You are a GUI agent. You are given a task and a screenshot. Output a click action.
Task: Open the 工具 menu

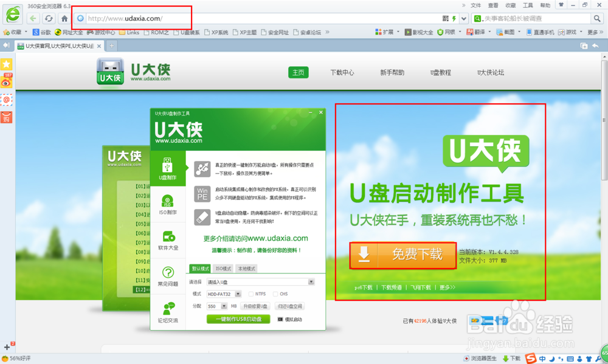coord(528,5)
